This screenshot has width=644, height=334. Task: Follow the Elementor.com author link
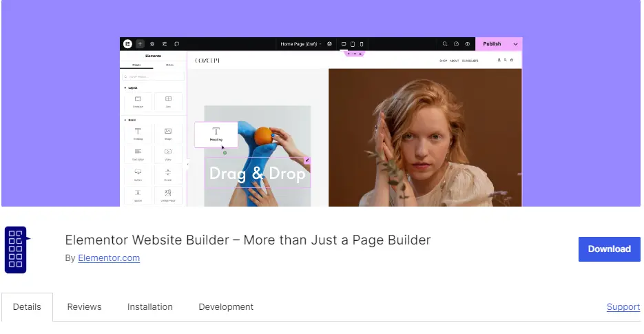click(109, 258)
